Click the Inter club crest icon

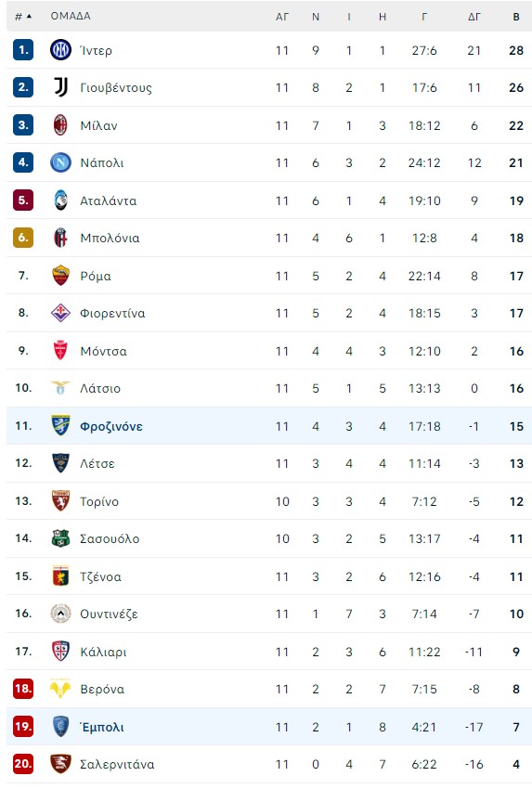pyautogui.click(x=60, y=50)
